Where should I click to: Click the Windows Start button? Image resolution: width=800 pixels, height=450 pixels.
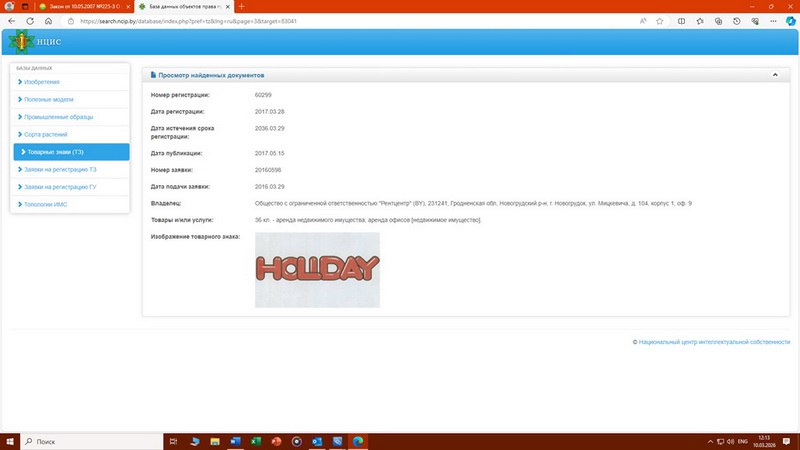click(x=10, y=441)
